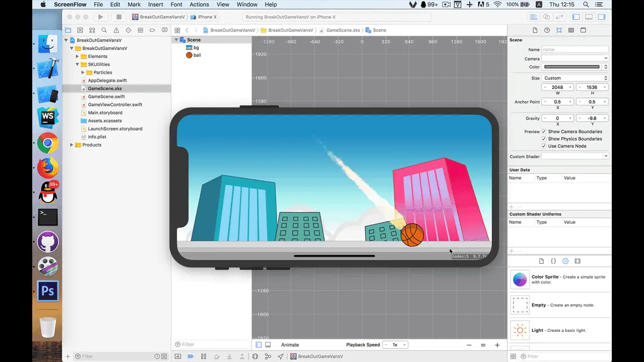This screenshot has height=362, width=644.
Task: Show the Quick Help inspector
Action: coord(547,30)
